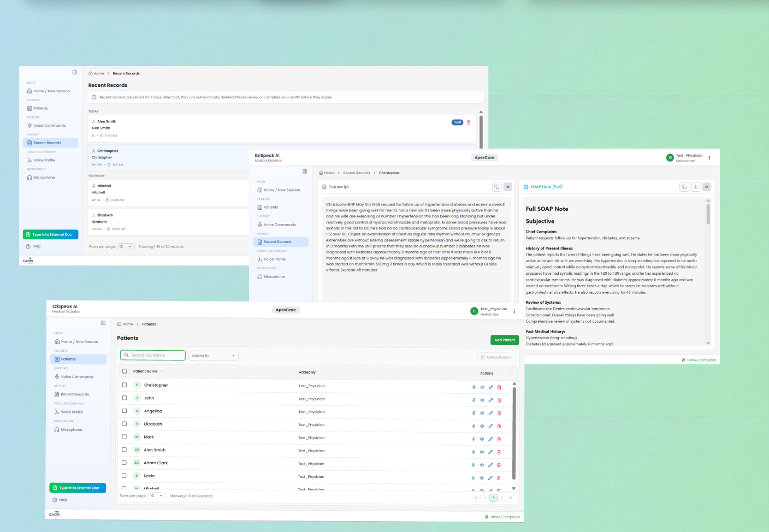Copy the Transcript using the copy icon

[496, 186]
